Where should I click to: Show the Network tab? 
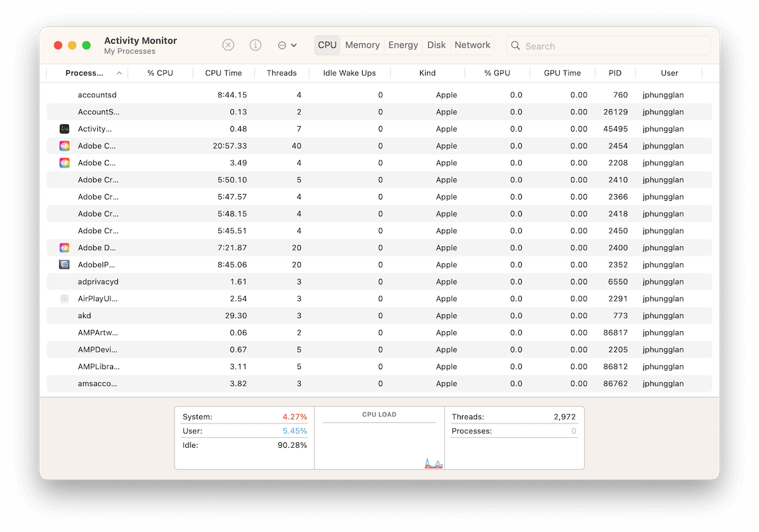472,46
